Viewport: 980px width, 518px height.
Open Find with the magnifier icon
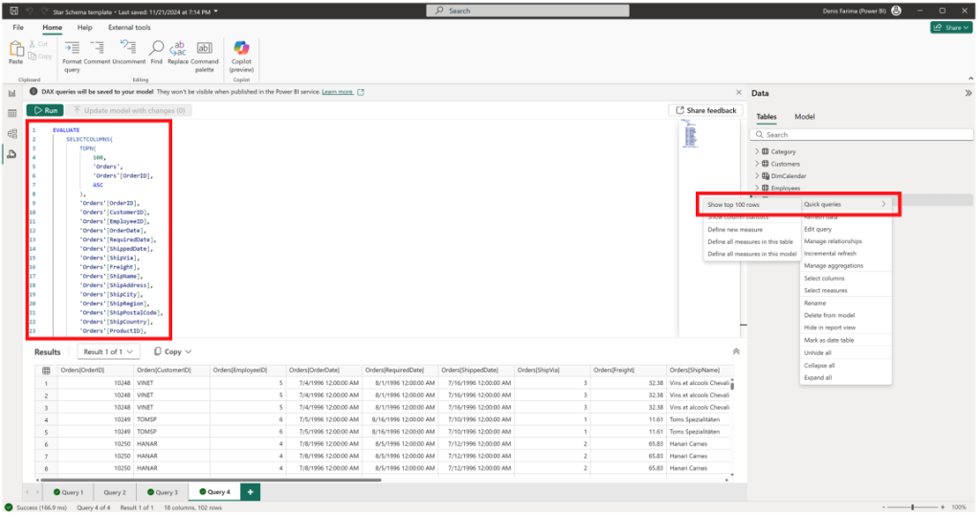(x=156, y=47)
